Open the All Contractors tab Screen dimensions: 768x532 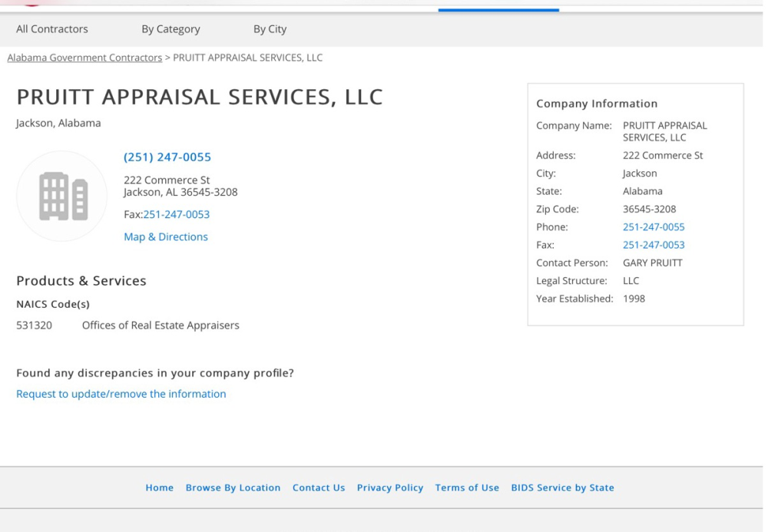[52, 29]
